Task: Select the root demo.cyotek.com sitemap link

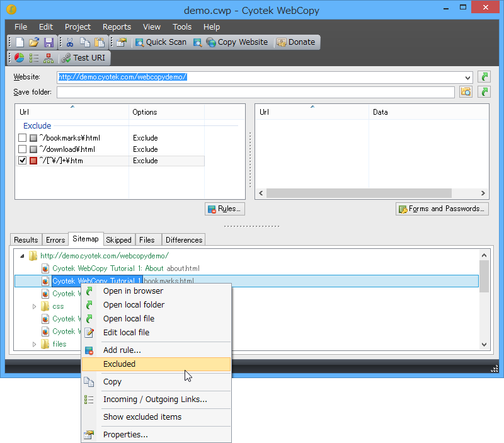Action: pyautogui.click(x=105, y=256)
